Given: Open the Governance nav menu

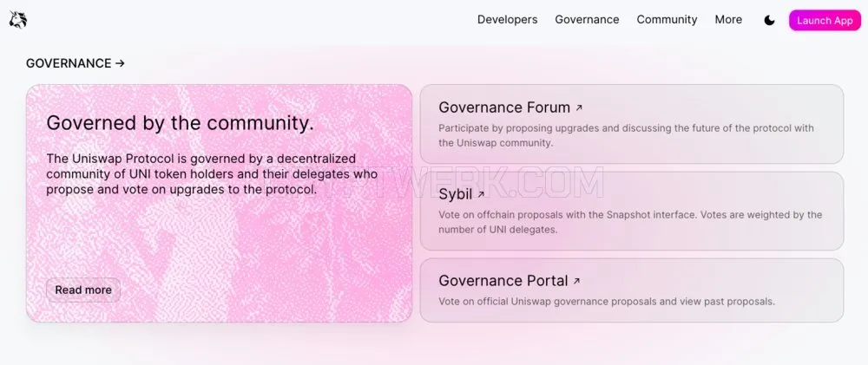Looking at the screenshot, I should click(x=587, y=19).
